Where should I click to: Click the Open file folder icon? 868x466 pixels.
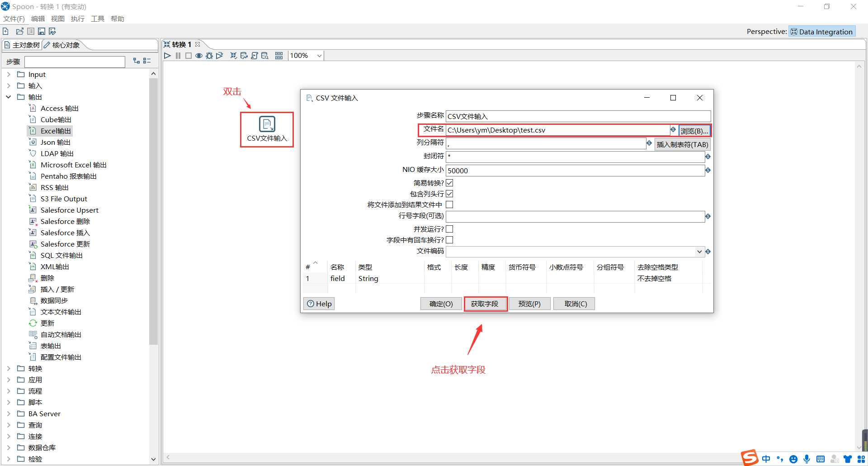pos(19,31)
